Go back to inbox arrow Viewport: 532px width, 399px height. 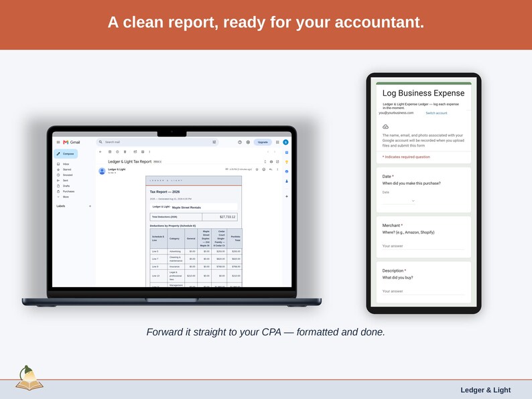click(x=100, y=151)
